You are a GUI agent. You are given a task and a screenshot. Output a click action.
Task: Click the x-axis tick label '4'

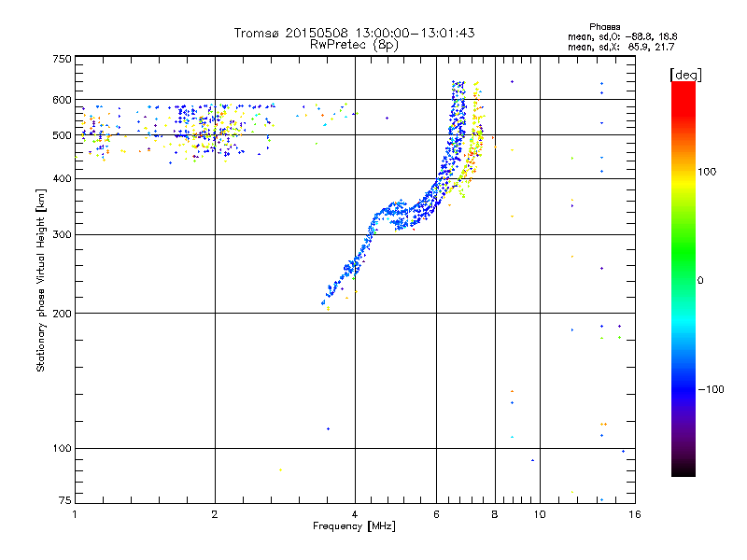click(355, 514)
